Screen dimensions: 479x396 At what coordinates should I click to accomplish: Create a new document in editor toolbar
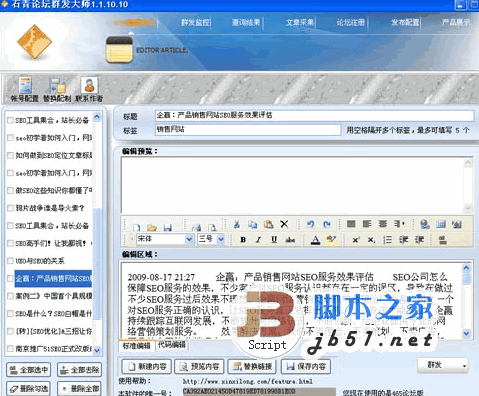137,228
